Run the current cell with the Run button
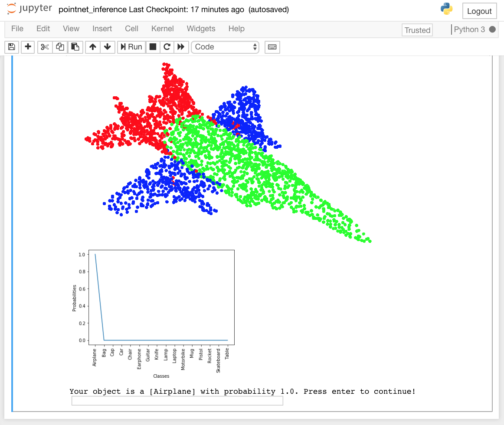504x425 pixels. [x=131, y=47]
